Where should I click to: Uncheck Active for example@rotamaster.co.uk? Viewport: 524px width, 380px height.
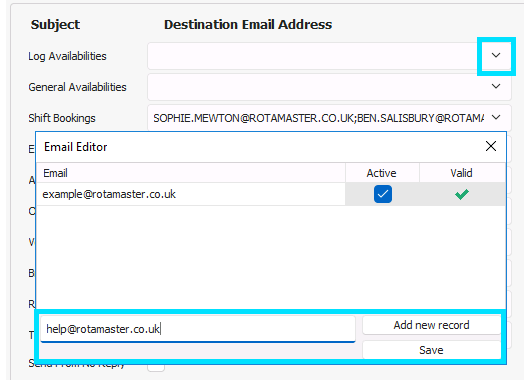coord(383,194)
